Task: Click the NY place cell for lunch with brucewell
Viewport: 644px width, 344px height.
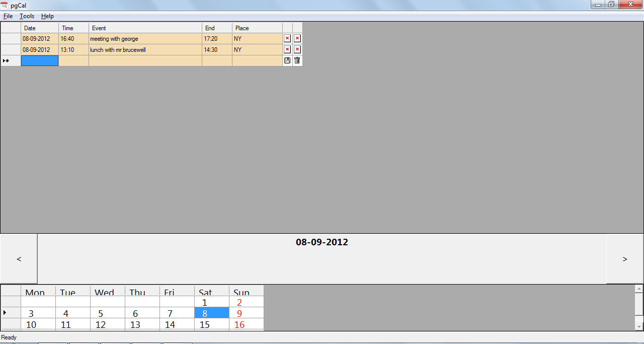Action: [x=258, y=49]
